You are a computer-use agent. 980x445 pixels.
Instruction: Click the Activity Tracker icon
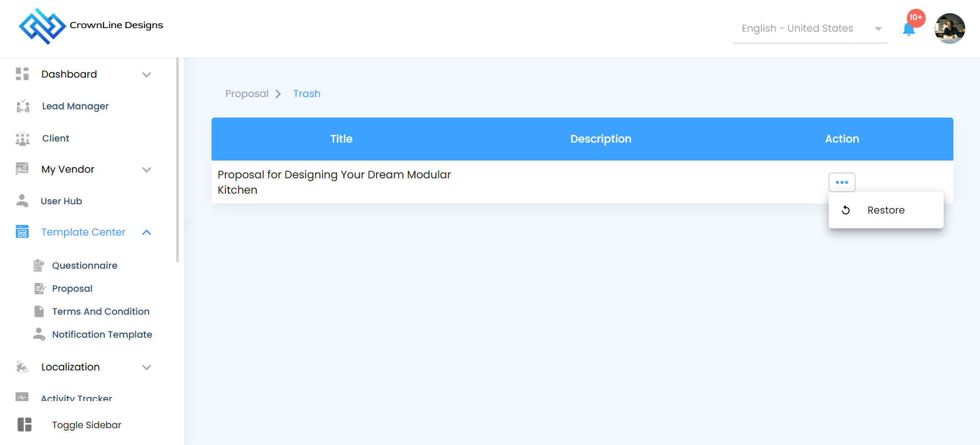click(x=22, y=397)
